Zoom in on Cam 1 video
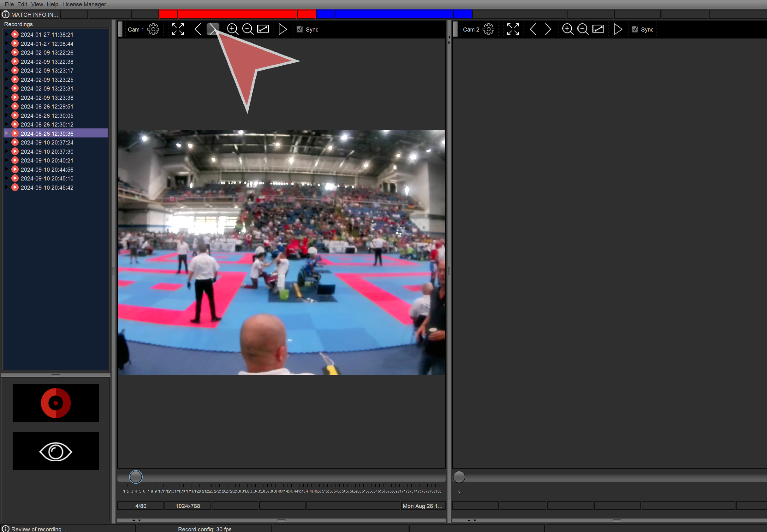Screen dimensions: 767x532 pyautogui.click(x=232, y=29)
